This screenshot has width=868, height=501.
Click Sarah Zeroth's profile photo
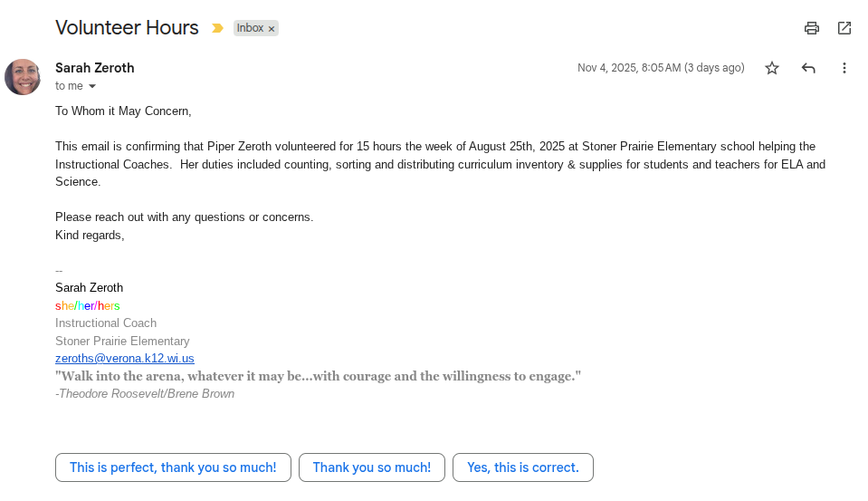pos(23,77)
